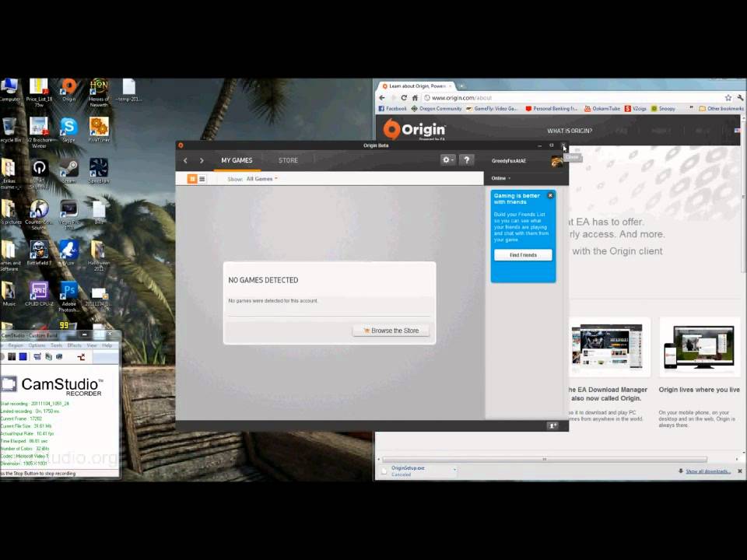The image size is (747, 560).
Task: Click the 'Learn about Origin' Chrome tab
Action: pos(417,86)
